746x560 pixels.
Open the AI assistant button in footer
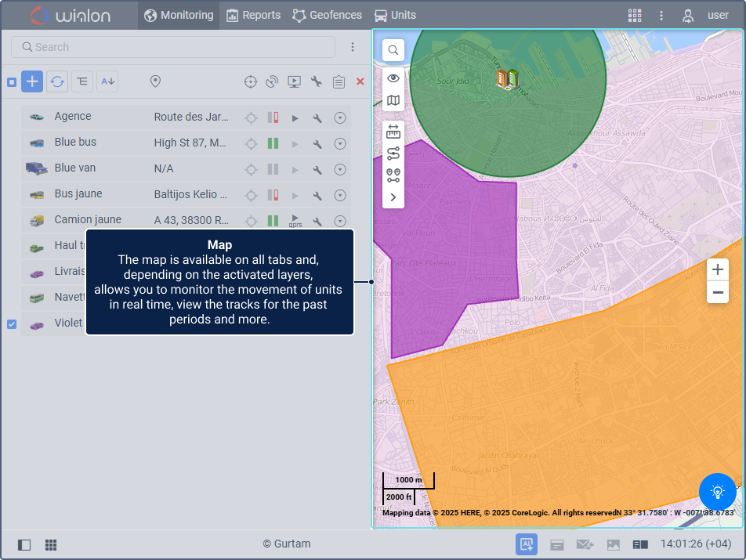coord(527,544)
